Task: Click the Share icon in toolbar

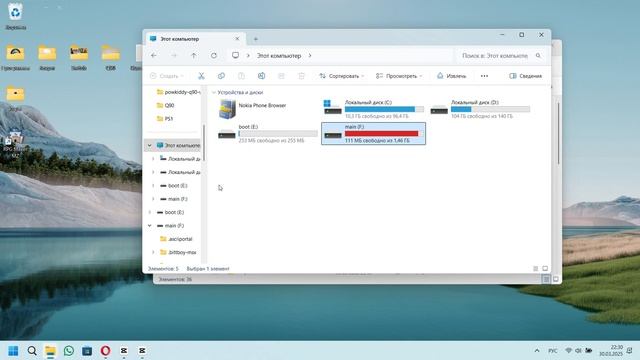Action: pos(281,76)
